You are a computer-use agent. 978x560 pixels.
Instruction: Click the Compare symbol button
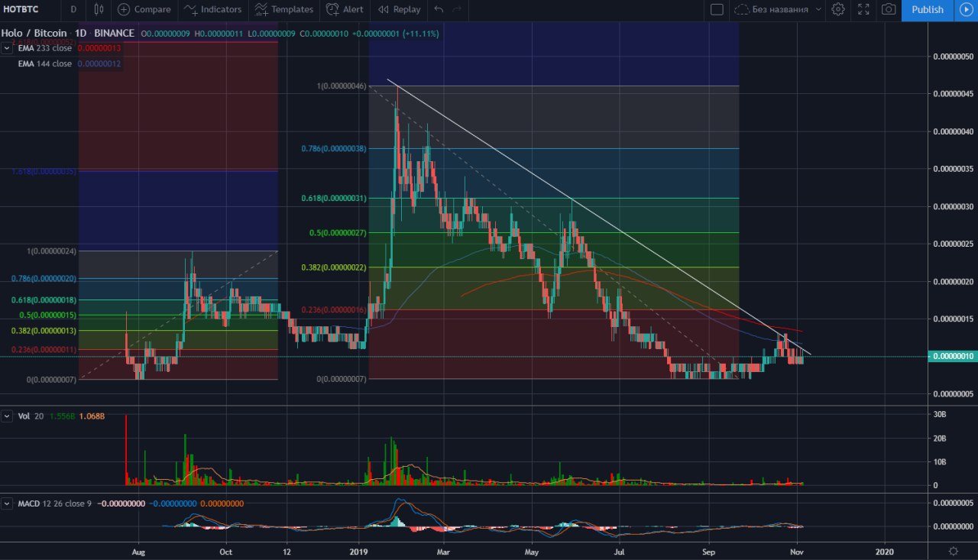click(144, 10)
